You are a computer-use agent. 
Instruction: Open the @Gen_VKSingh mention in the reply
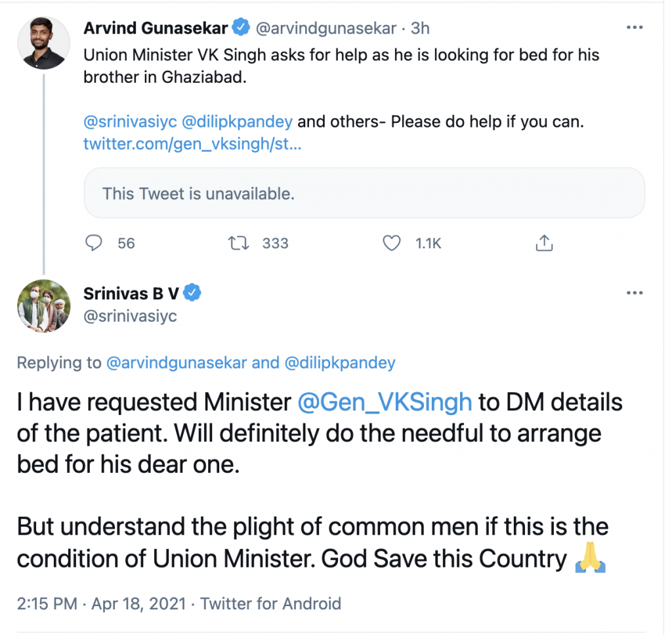(x=385, y=402)
